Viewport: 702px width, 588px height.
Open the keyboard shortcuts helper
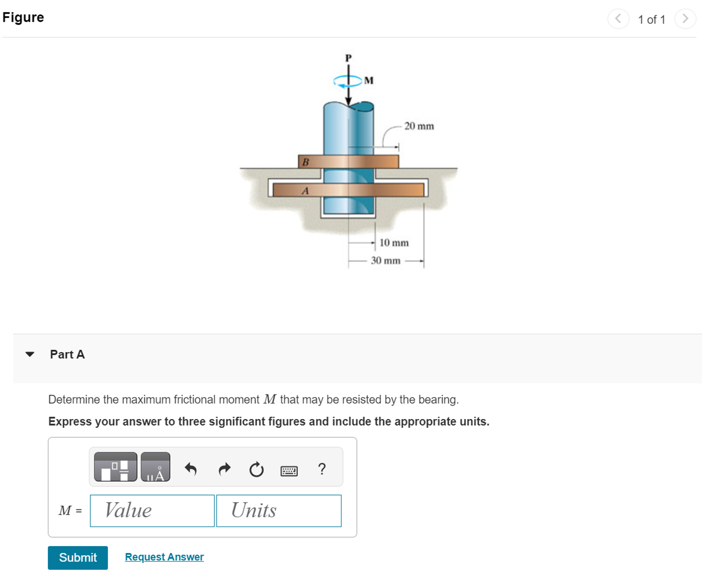tap(289, 470)
